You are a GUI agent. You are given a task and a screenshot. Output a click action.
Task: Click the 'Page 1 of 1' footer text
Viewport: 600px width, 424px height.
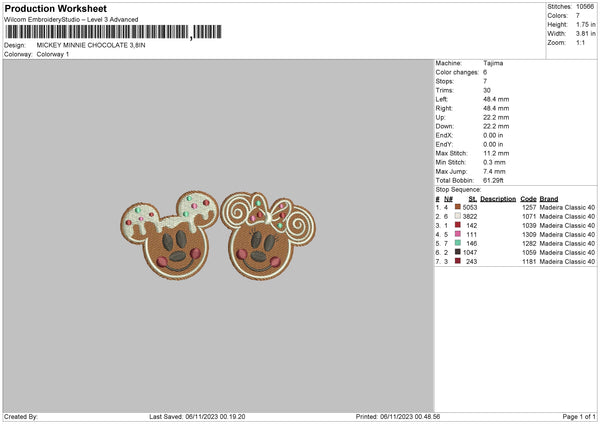click(579, 417)
